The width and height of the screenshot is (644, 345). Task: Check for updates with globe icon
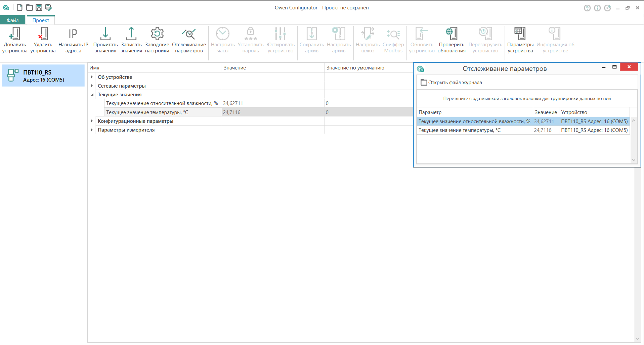click(452, 34)
